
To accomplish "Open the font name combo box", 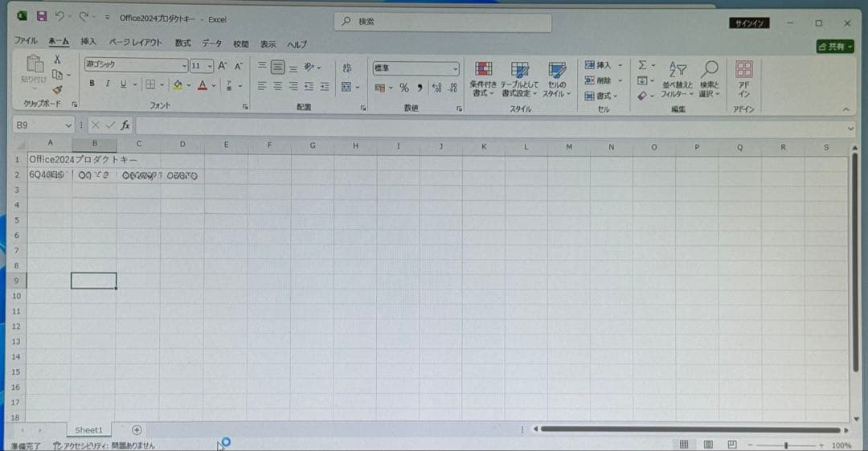I will point(136,65).
